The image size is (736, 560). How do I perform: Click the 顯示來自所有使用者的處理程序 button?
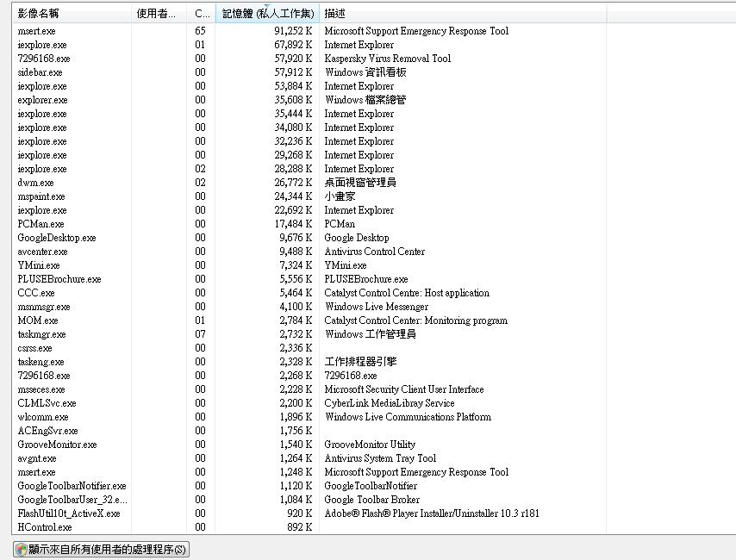point(102,549)
